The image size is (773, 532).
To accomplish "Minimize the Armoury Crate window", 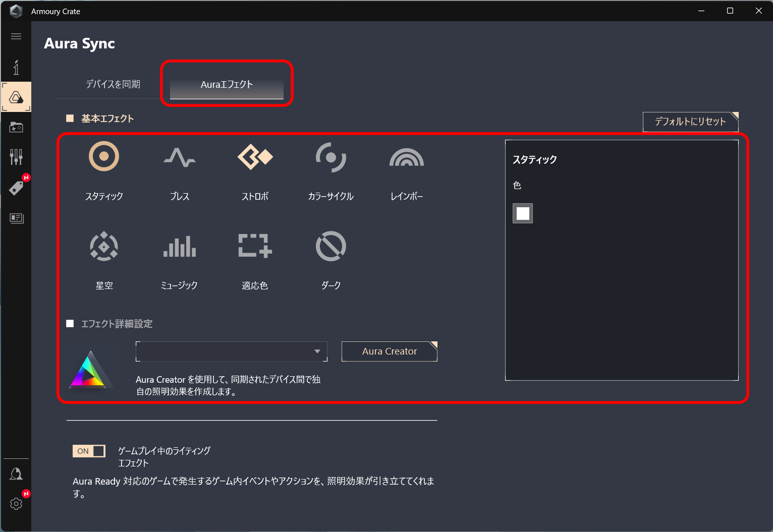I will [x=701, y=11].
